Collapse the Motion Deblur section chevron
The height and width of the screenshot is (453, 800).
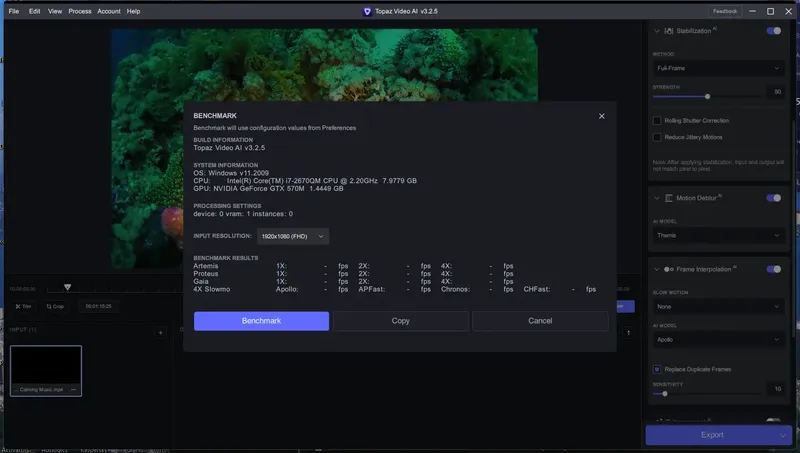tap(657, 198)
